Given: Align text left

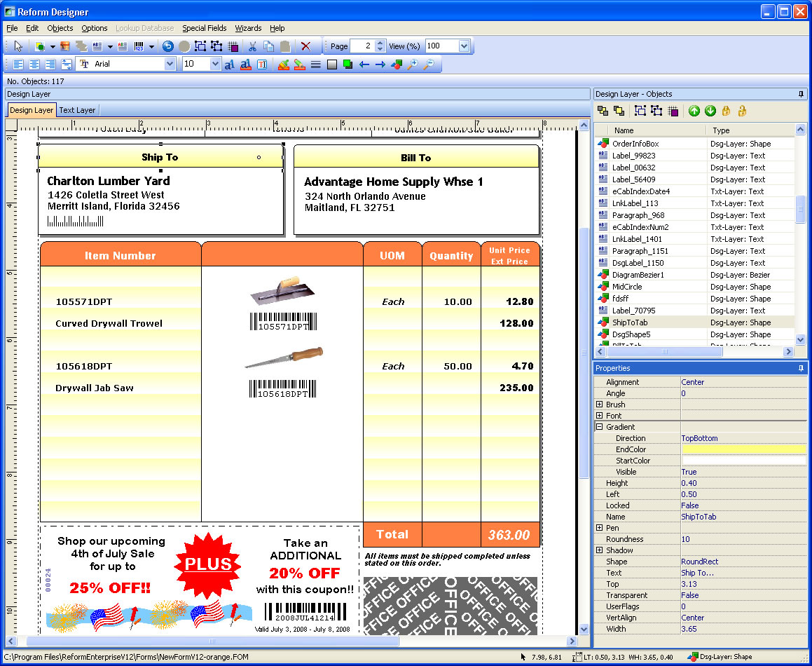Looking at the screenshot, I should (18, 64).
